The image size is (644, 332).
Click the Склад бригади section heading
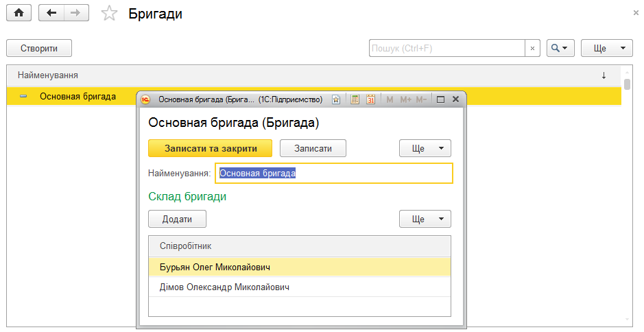(187, 196)
